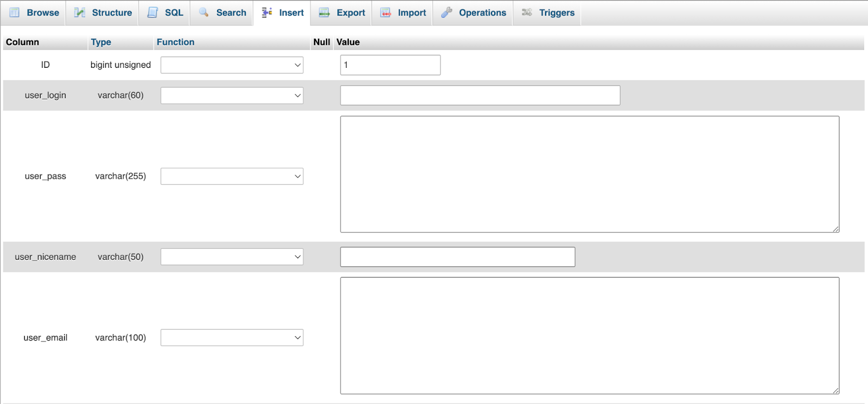Open function dropdown for user_login row

(232, 95)
